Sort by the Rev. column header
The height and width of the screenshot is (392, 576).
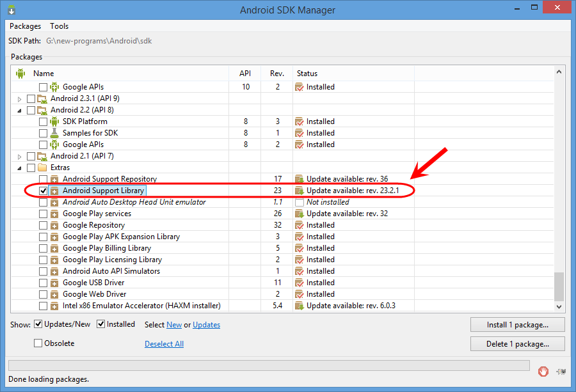pos(276,74)
